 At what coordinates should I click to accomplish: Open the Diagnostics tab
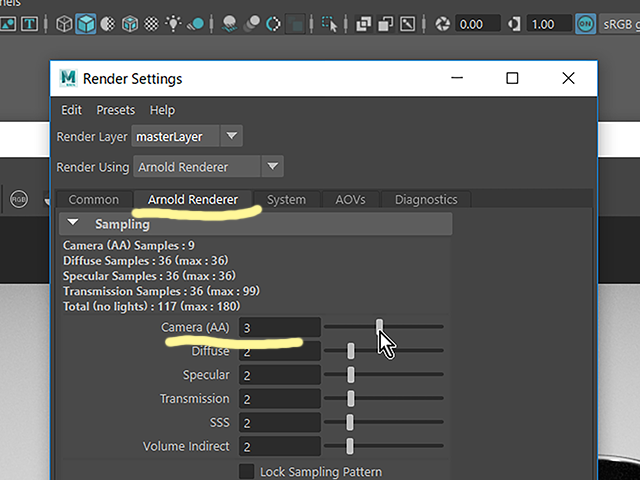coord(426,200)
